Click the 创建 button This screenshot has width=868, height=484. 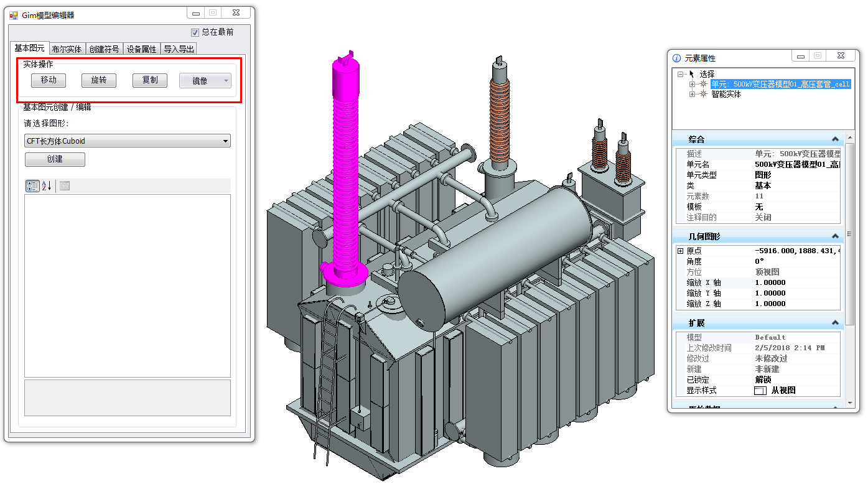(55, 159)
